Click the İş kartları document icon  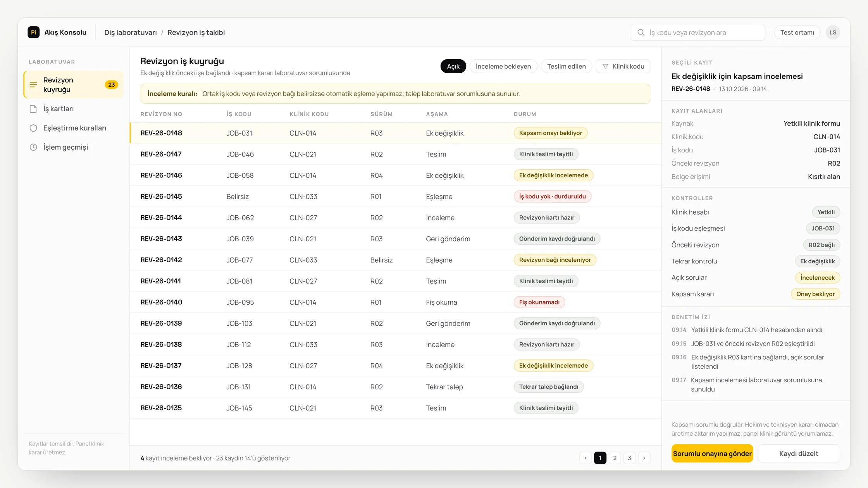tap(33, 109)
